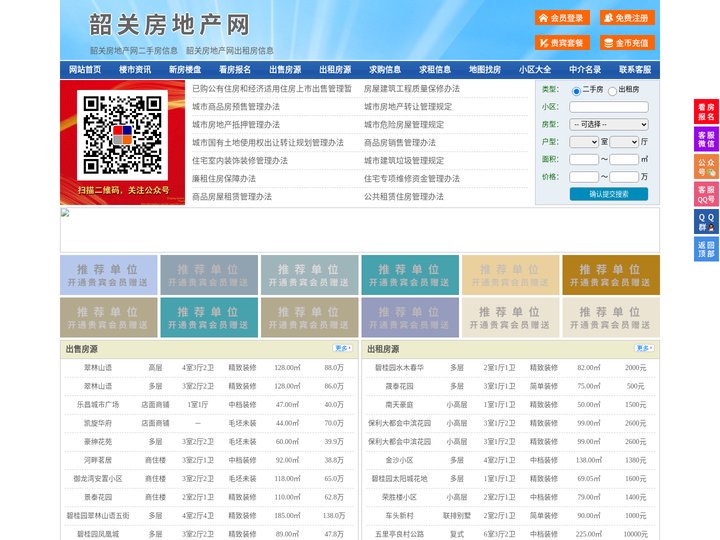Click 金币充值 coin recharge button
This screenshot has width=720, height=540.
tap(627, 43)
